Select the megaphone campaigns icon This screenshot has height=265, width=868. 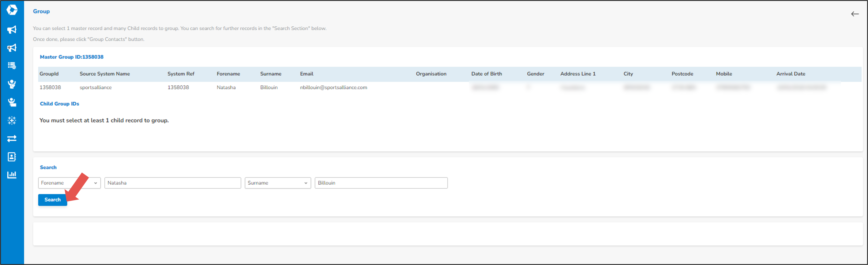[12, 30]
